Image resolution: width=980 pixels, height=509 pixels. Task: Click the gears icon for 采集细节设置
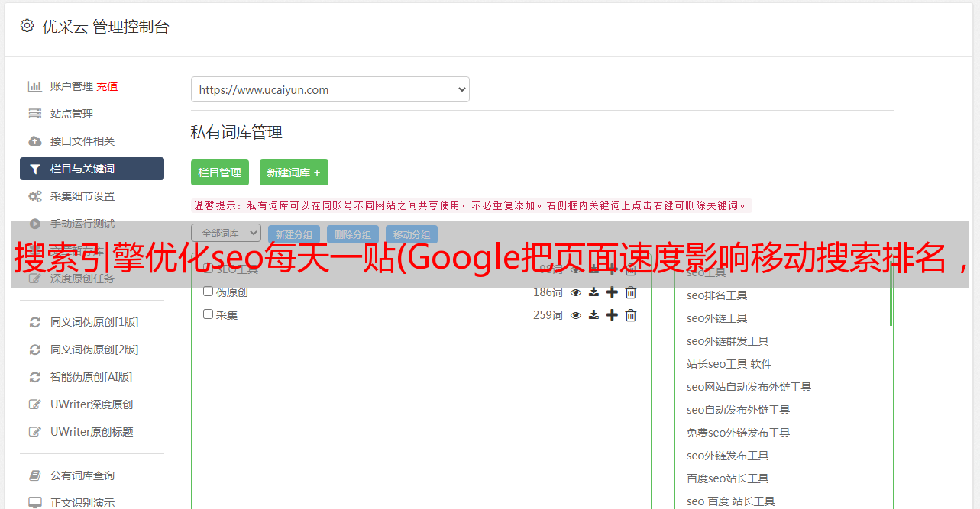click(x=35, y=196)
